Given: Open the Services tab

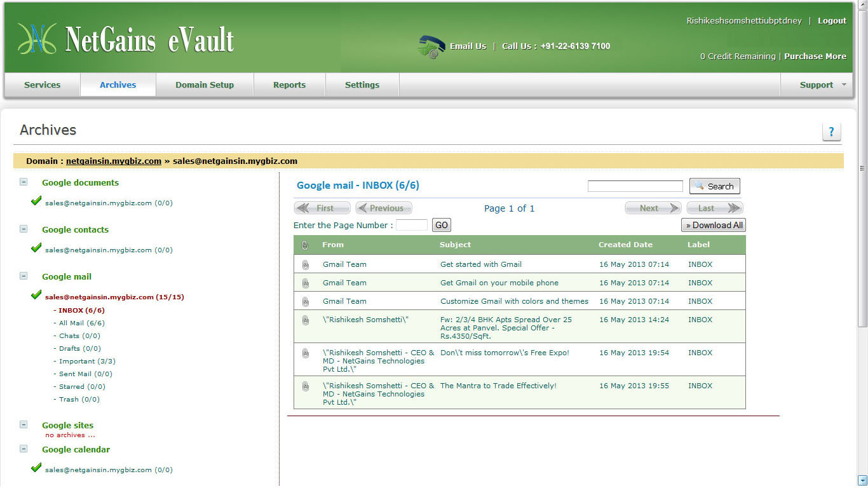Looking at the screenshot, I should 43,85.
